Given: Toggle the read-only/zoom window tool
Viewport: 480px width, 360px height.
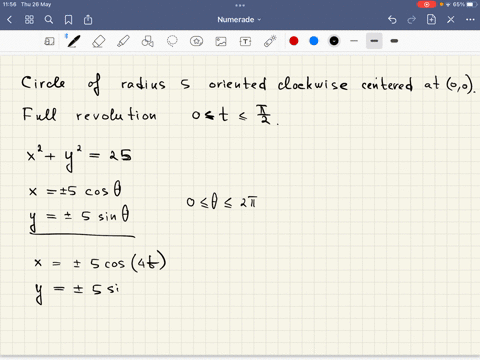Looking at the screenshot, I should pyautogui.click(x=49, y=41).
